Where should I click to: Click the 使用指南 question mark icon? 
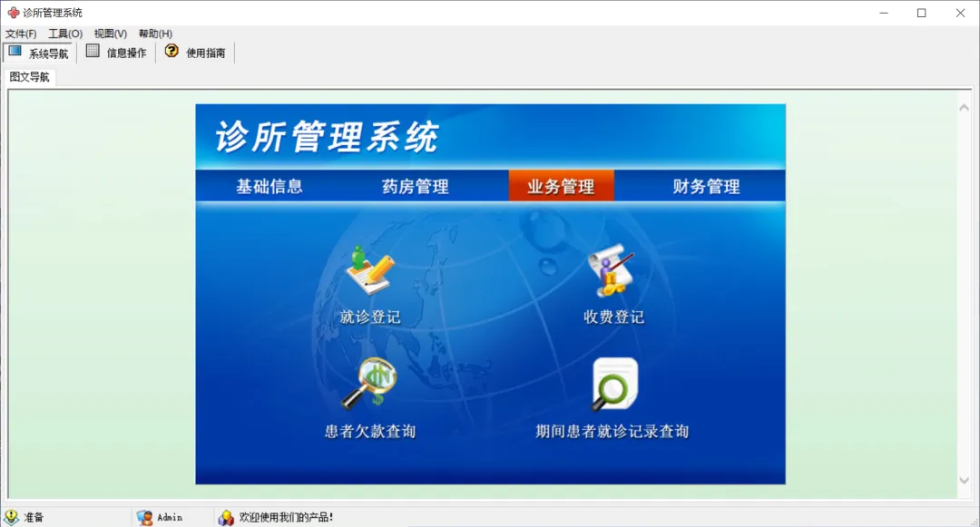coord(171,51)
